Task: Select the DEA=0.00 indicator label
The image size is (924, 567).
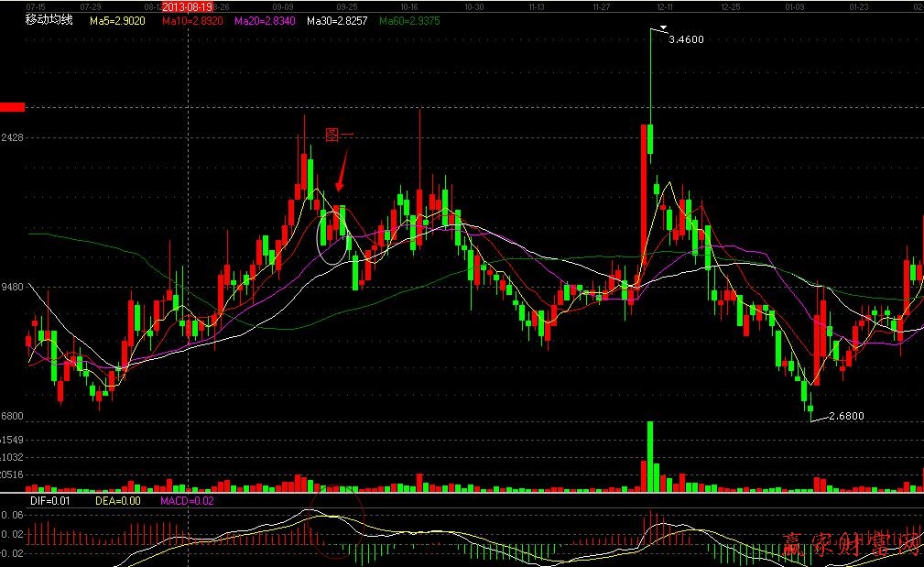Action: pyautogui.click(x=117, y=501)
